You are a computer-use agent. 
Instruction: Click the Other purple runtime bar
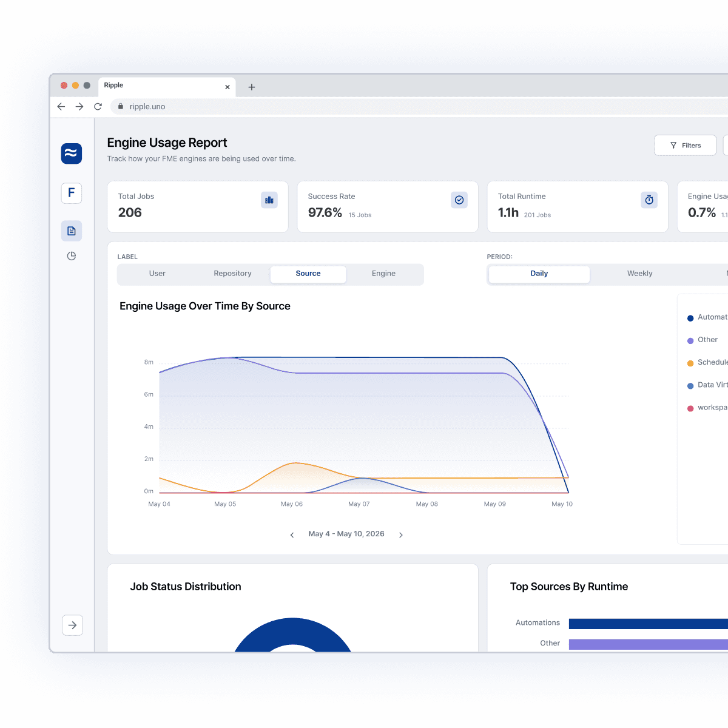[x=649, y=644]
